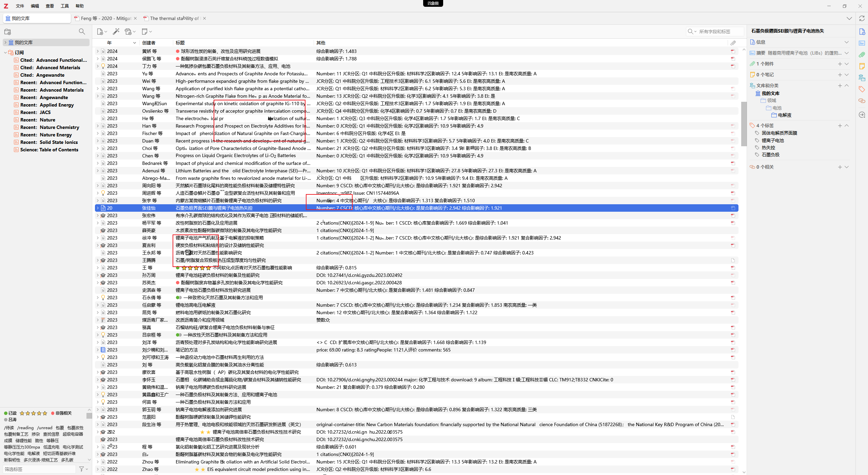This screenshot has height=475, width=868.
Task: Click the Related link icon in side rail
Action: 862,101
